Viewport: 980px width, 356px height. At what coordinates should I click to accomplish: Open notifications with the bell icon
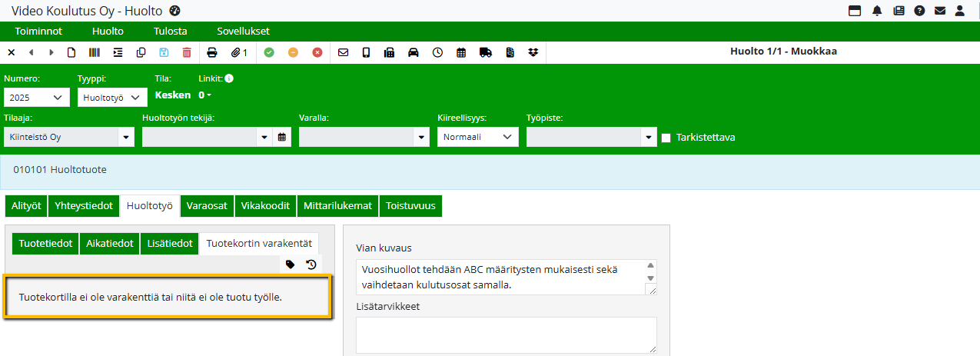(x=877, y=11)
